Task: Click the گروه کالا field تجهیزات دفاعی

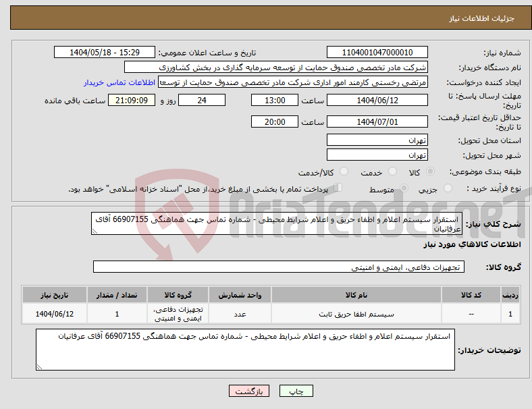Action: click(x=279, y=267)
